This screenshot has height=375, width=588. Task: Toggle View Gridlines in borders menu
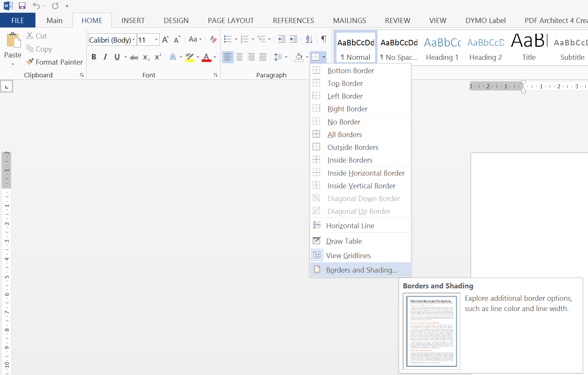click(361, 255)
